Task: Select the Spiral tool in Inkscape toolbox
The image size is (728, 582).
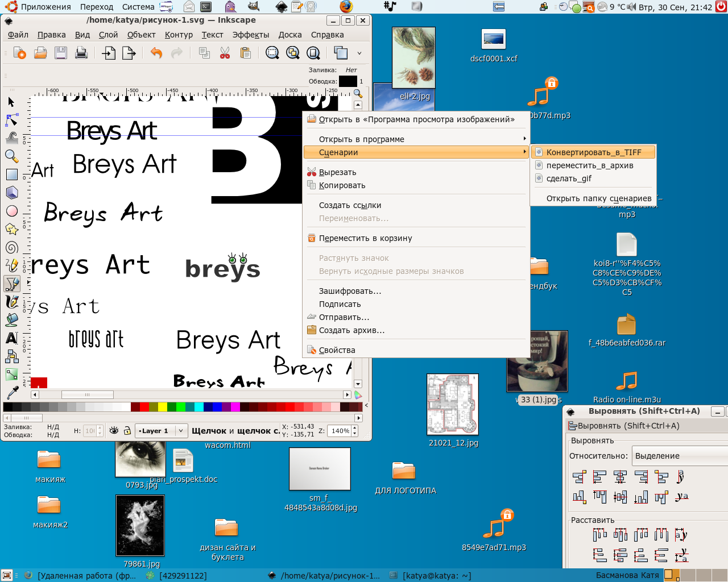Action: (x=11, y=247)
